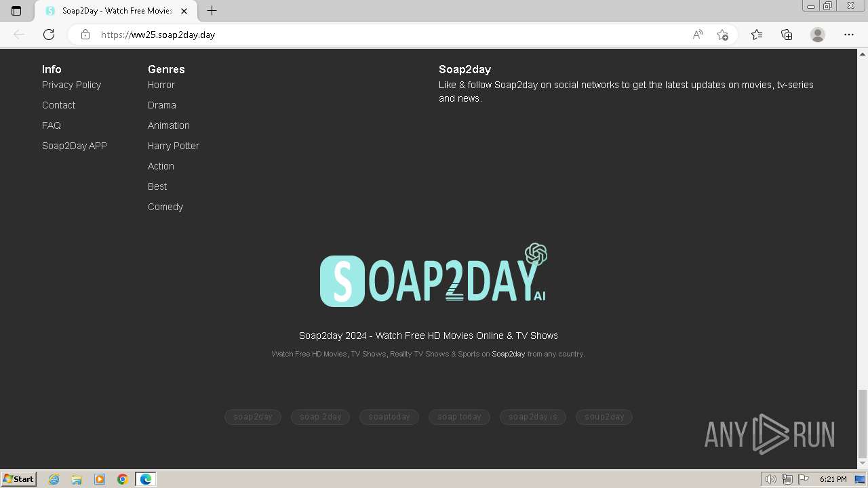This screenshot has width=868, height=488.
Task: Open the Privacy Policy link
Action: click(71, 85)
